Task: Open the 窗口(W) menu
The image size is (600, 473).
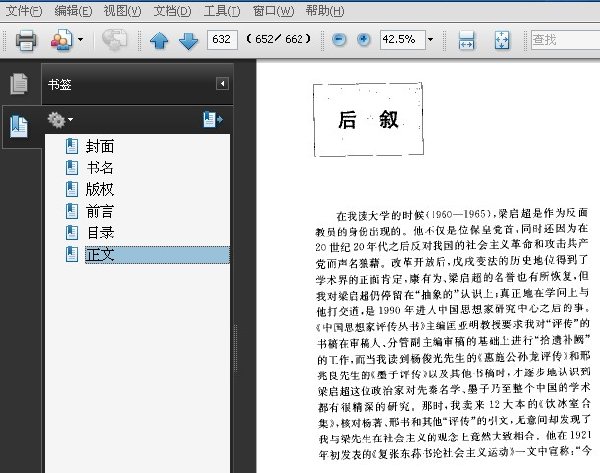Action: [x=274, y=11]
